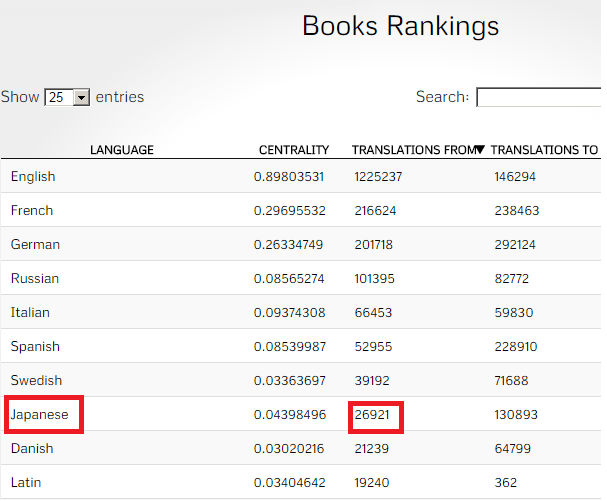Click translations to value 71688
Viewport: 607px width, 501px height.
point(511,381)
